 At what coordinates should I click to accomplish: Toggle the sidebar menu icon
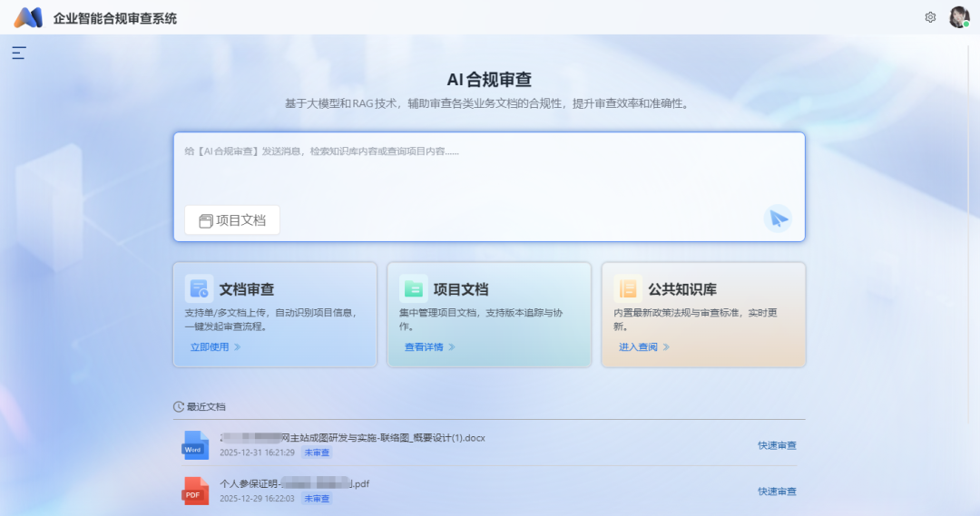[19, 54]
